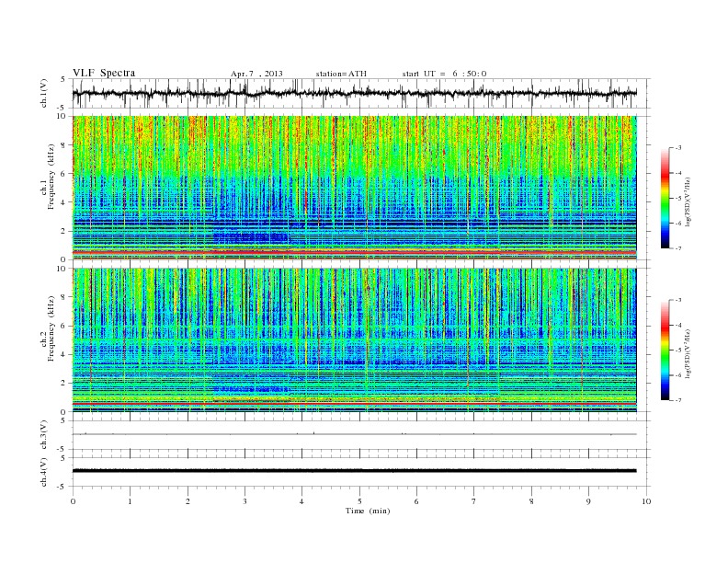This screenshot has height=563, width=728.
Task: Click time axis tick label '7'
Action: coord(474,501)
